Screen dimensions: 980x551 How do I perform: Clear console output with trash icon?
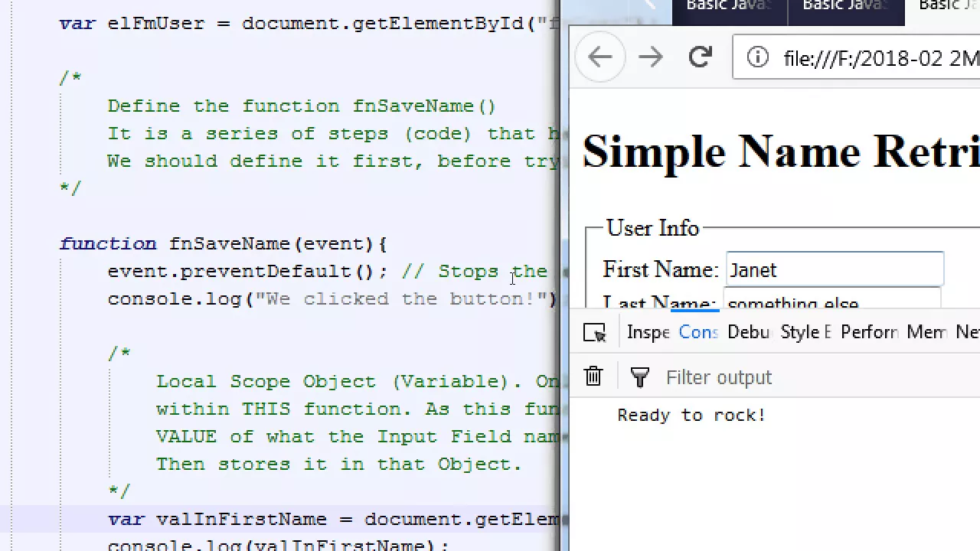click(593, 377)
